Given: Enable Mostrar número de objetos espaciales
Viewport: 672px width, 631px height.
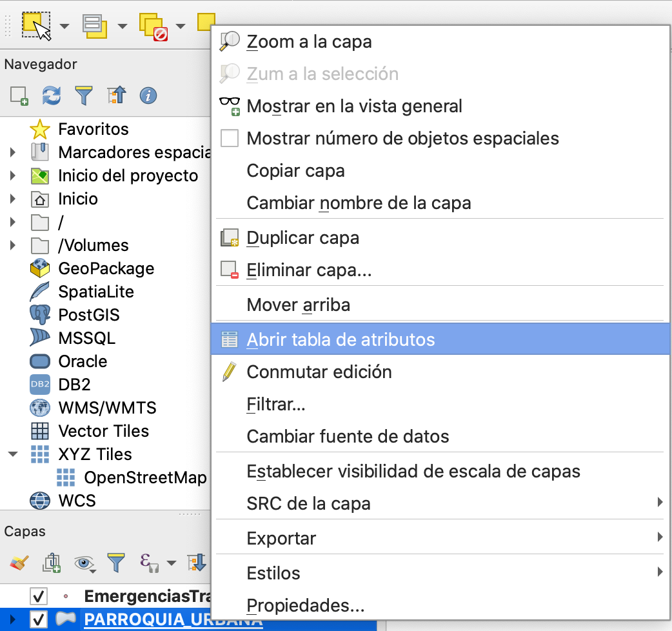Looking at the screenshot, I should coord(230,138).
